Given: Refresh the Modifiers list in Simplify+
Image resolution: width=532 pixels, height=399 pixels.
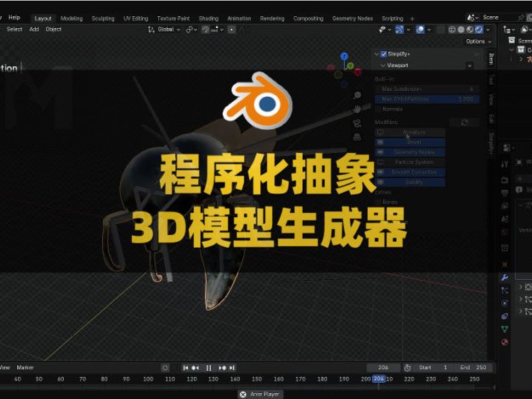Looking at the screenshot, I should [x=465, y=122].
